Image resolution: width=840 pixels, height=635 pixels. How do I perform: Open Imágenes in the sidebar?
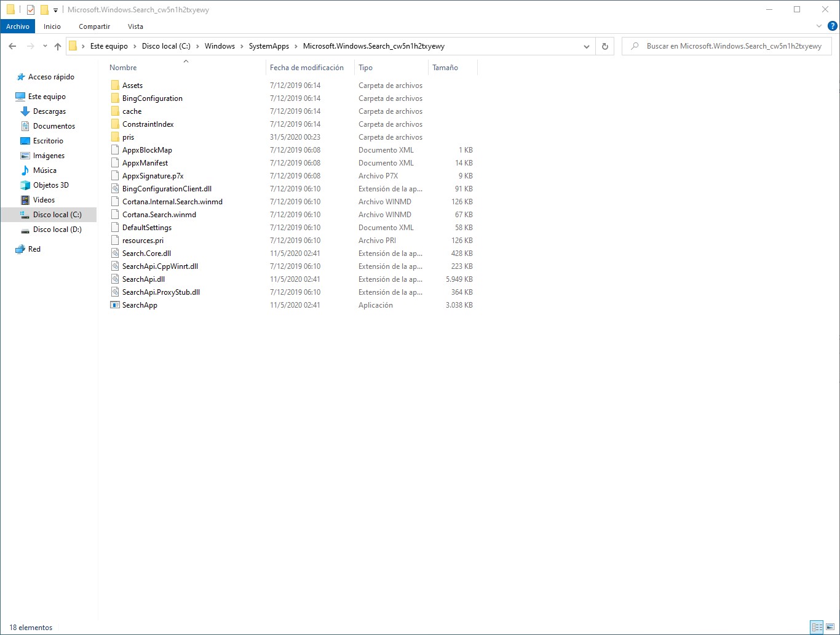(49, 156)
